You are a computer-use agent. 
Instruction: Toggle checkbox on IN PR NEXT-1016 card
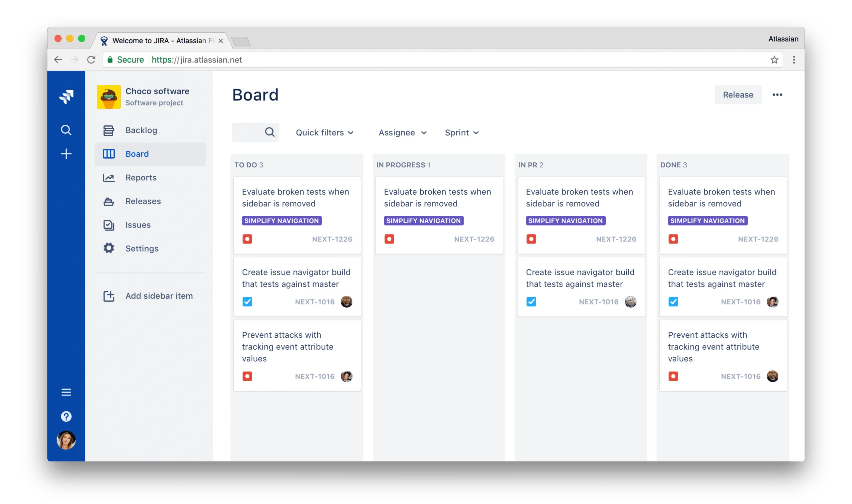531,301
